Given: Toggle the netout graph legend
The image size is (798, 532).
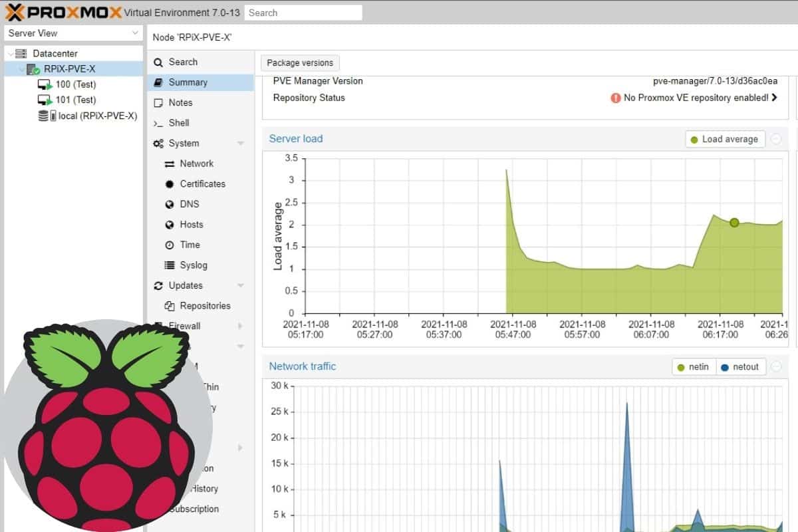Looking at the screenshot, I should click(741, 366).
